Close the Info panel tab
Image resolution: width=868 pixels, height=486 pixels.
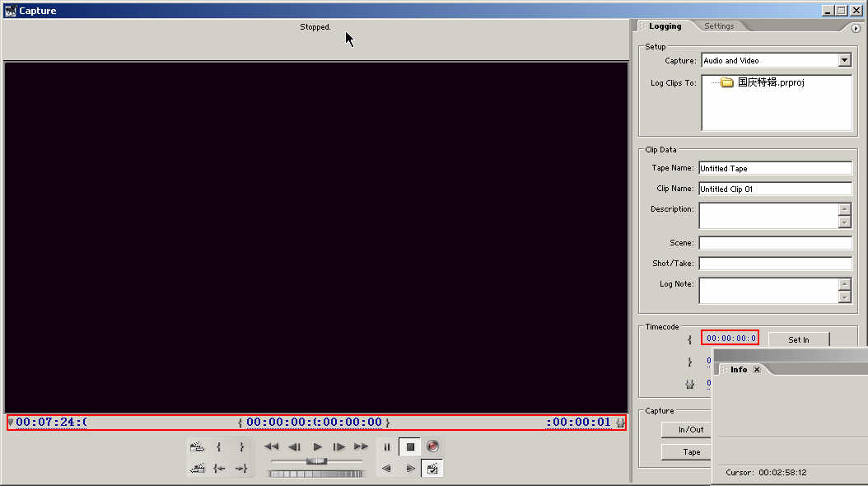point(757,369)
